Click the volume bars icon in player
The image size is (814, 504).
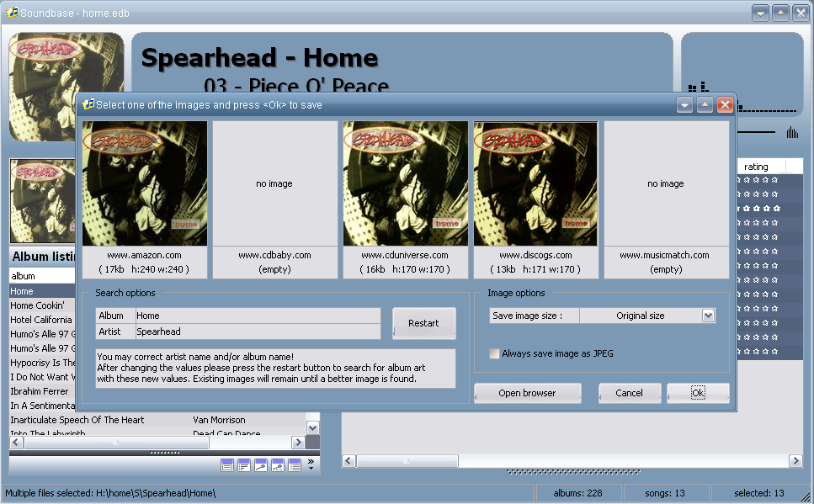coord(792,132)
